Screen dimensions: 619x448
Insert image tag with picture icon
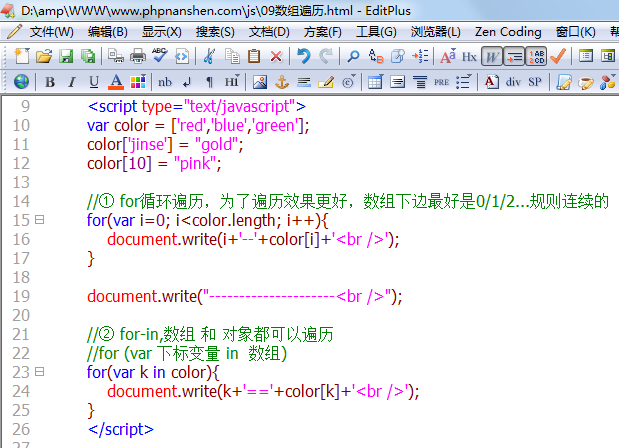(x=260, y=82)
